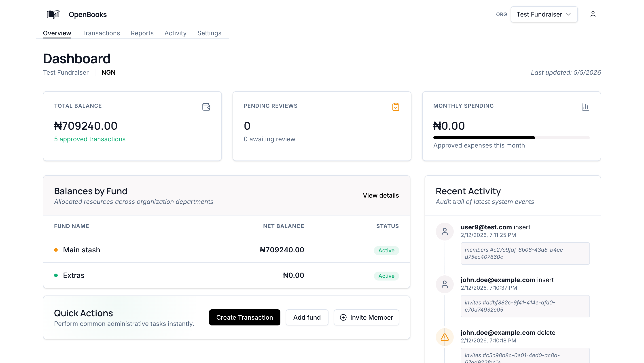This screenshot has height=363, width=644.
Task: Click the warning triangle icon beside delete event
Action: click(x=445, y=337)
